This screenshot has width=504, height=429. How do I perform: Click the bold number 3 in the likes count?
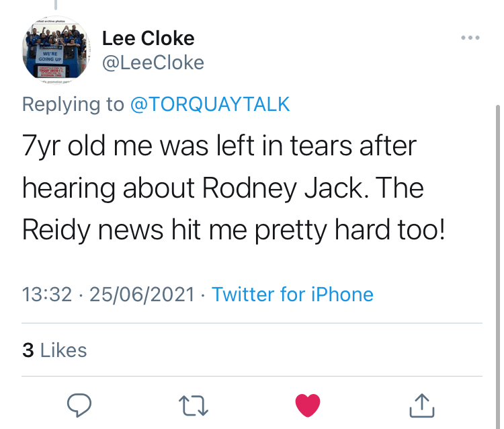tap(28, 350)
